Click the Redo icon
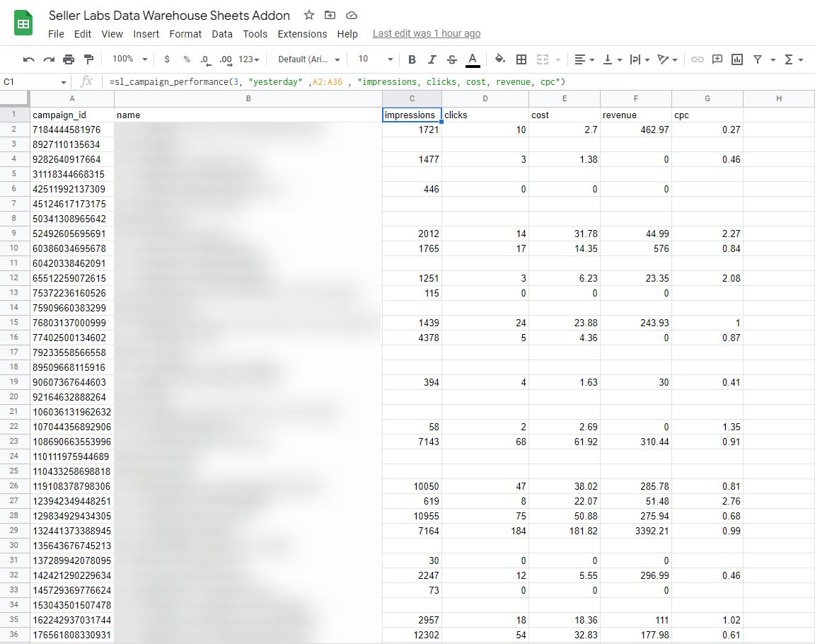Image resolution: width=815 pixels, height=644 pixels. coord(49,59)
